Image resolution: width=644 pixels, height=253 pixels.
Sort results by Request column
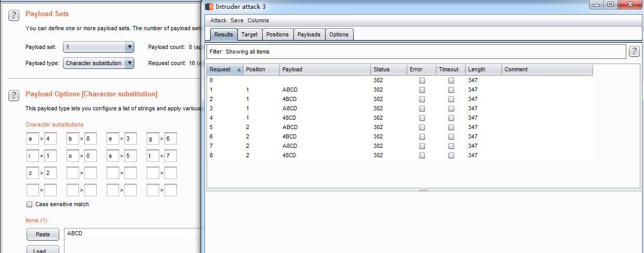[x=225, y=70]
